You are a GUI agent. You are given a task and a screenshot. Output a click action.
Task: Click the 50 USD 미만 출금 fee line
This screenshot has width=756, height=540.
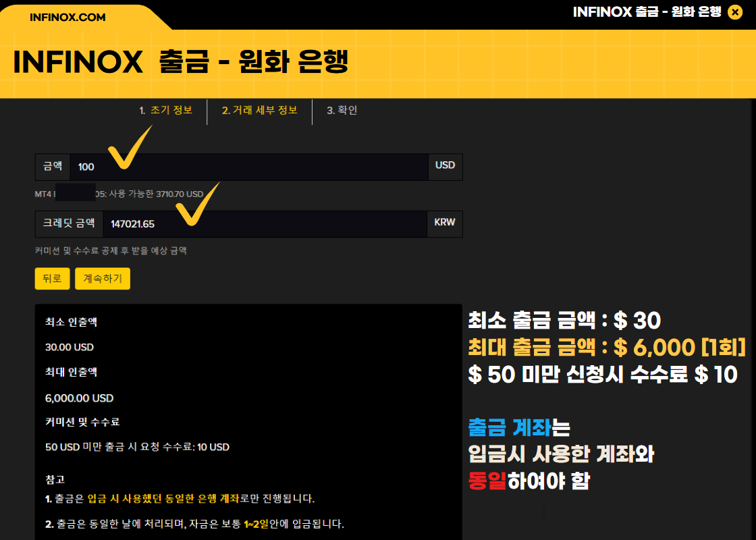coord(138,447)
